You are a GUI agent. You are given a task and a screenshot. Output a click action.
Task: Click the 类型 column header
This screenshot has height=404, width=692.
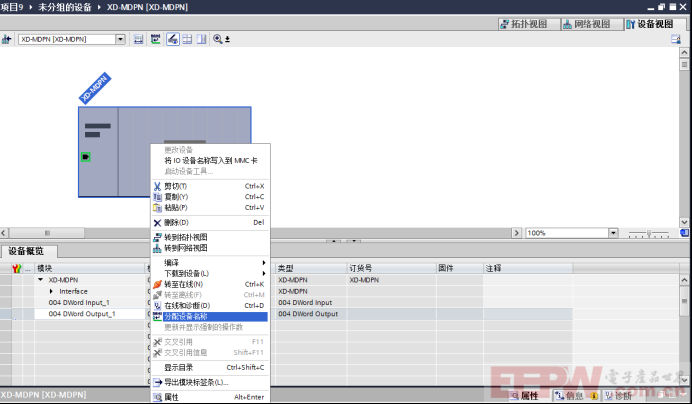click(311, 268)
